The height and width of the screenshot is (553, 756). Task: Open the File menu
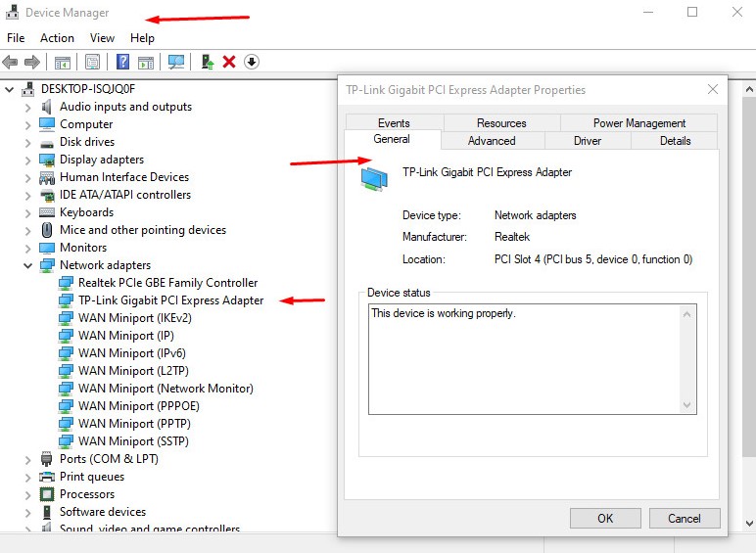click(16, 38)
